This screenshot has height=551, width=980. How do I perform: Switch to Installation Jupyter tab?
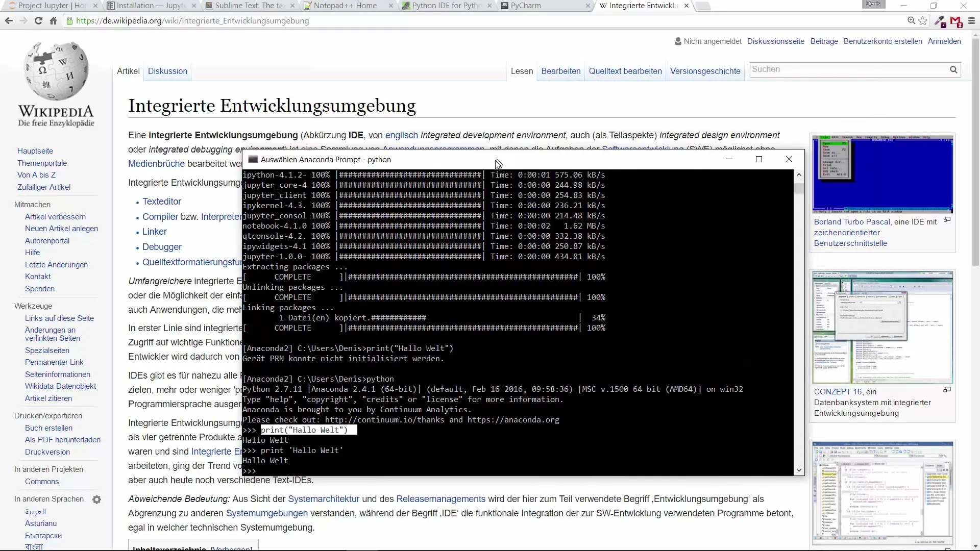click(x=151, y=6)
